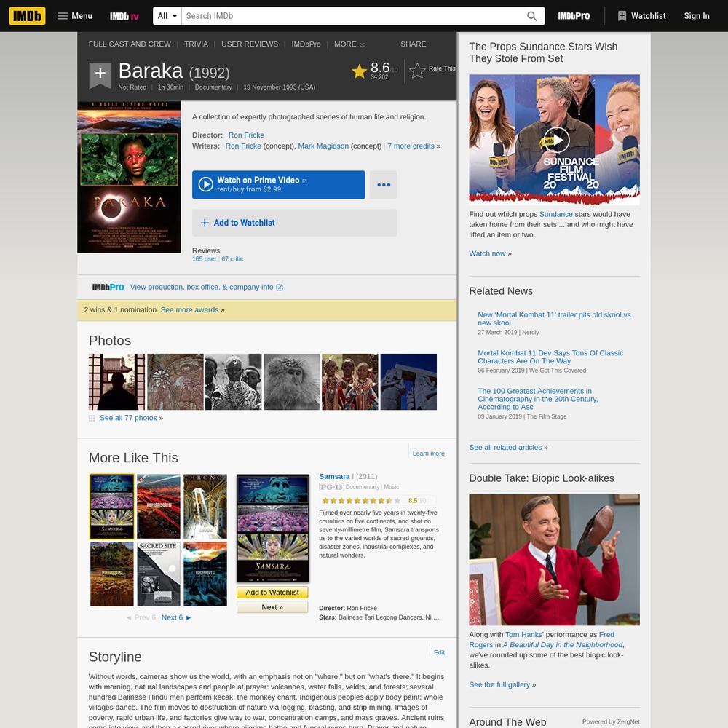The height and width of the screenshot is (728, 728).
Task: Open the silhouette at window photo
Action: click(116, 381)
